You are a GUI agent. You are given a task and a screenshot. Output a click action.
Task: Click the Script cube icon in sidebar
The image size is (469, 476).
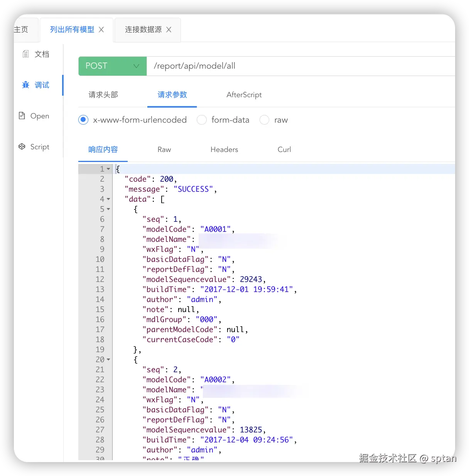22,147
